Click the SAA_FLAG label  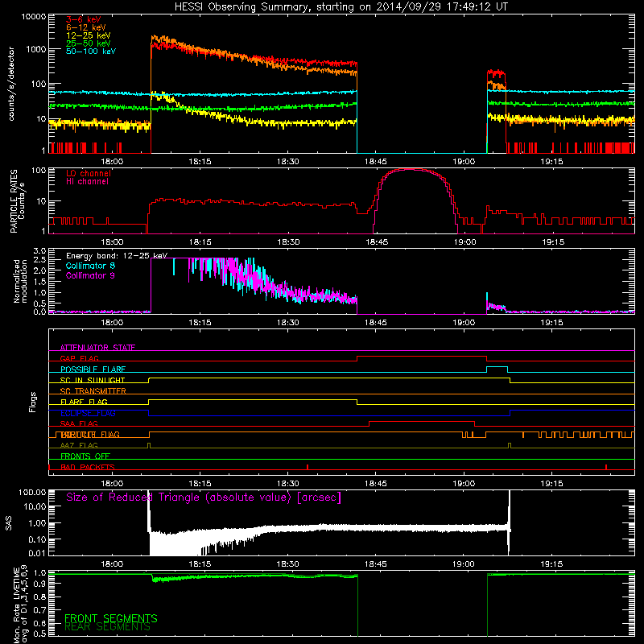[79, 423]
